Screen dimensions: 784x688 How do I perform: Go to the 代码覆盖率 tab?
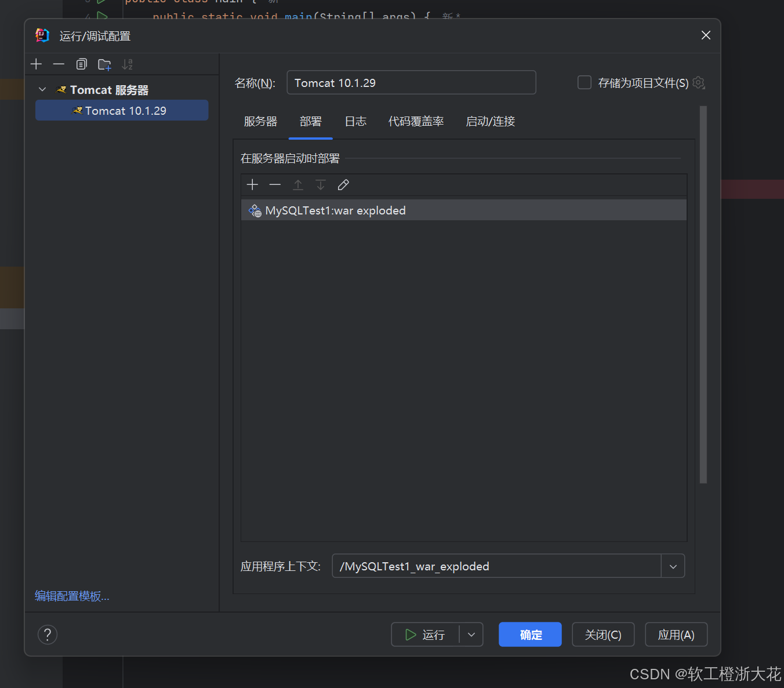[416, 121]
